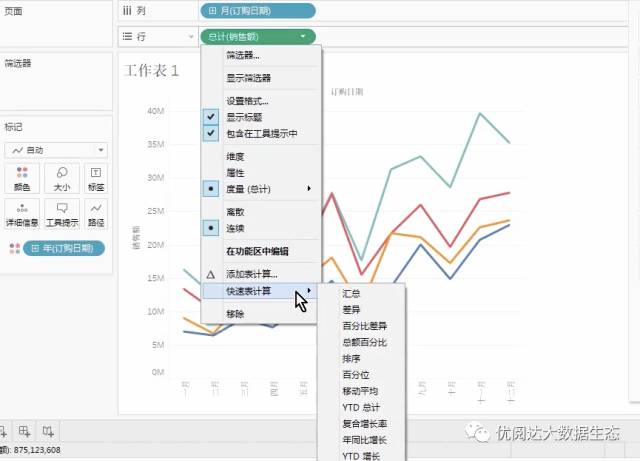Select 总额百分比 in the submenu
The image size is (640, 461).
[364, 342]
